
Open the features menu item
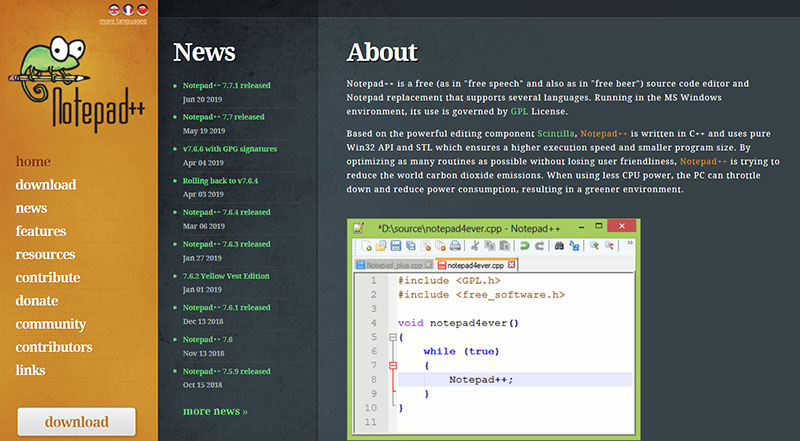tap(41, 231)
